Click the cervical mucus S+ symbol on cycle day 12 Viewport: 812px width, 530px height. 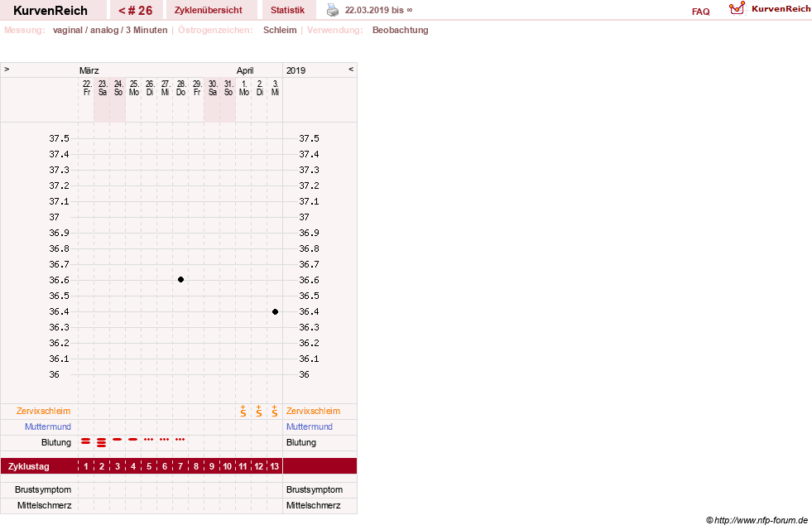tap(259, 412)
